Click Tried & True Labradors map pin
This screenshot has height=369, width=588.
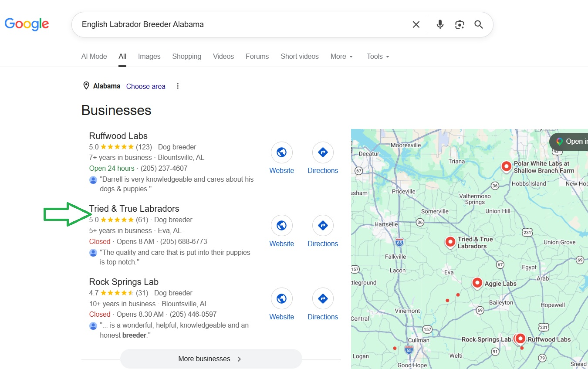coord(450,242)
